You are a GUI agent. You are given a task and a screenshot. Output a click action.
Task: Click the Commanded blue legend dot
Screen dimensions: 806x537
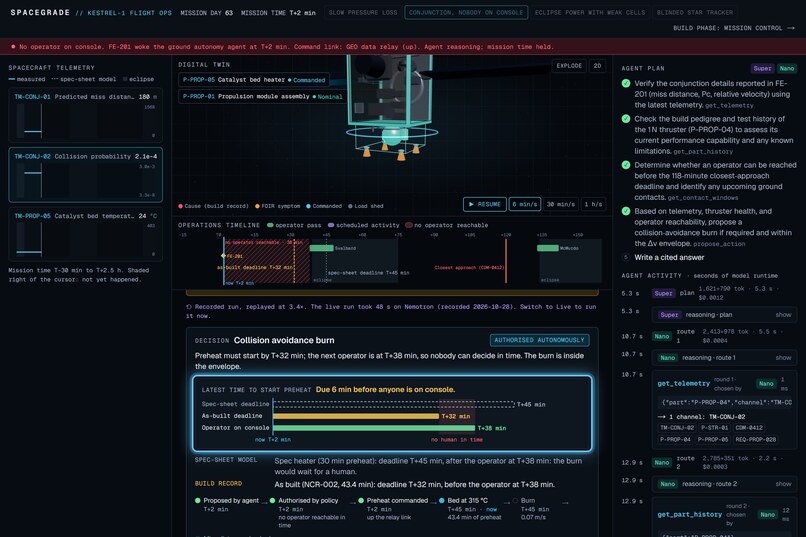[308, 206]
